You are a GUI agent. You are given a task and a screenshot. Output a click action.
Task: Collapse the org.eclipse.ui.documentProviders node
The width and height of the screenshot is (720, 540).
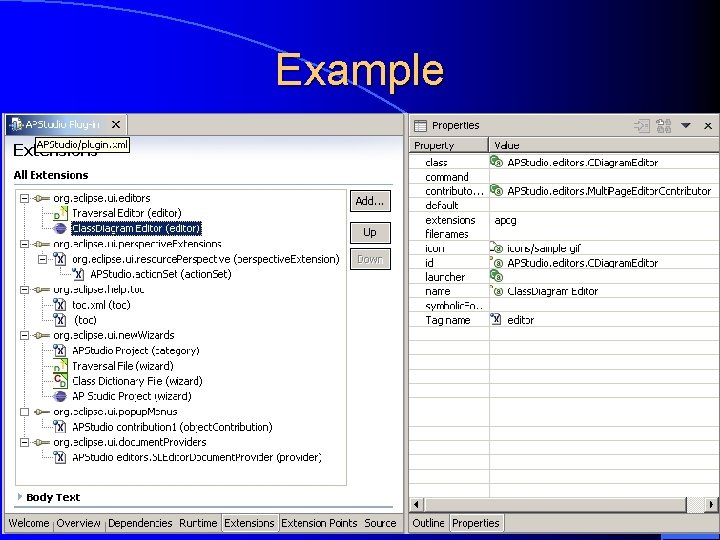[25, 442]
